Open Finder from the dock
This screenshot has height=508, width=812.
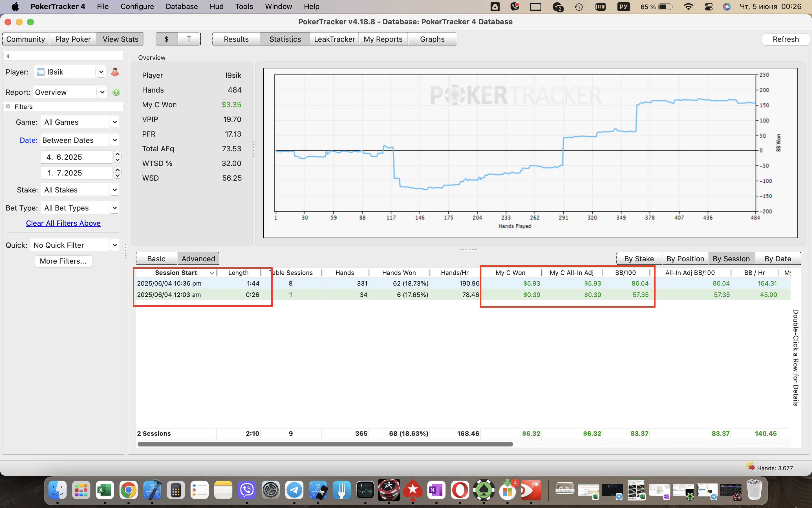[58, 491]
